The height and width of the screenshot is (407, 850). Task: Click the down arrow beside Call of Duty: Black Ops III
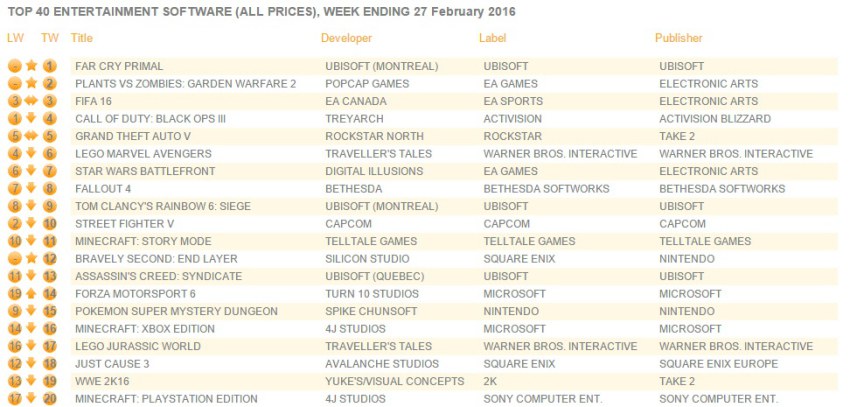31,118
